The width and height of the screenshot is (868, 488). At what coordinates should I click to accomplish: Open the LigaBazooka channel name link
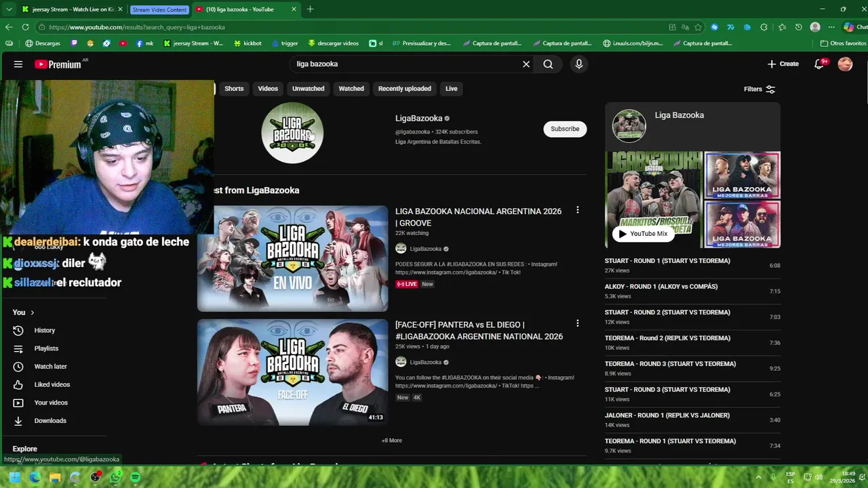pos(419,118)
